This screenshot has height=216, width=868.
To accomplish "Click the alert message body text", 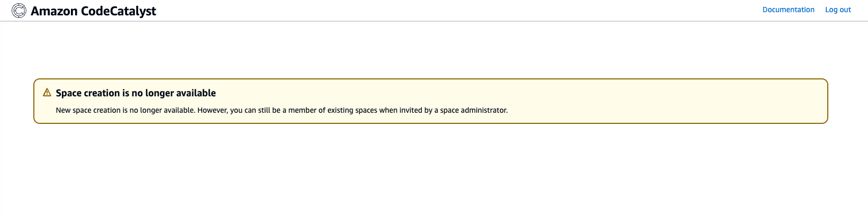I will pyautogui.click(x=282, y=110).
